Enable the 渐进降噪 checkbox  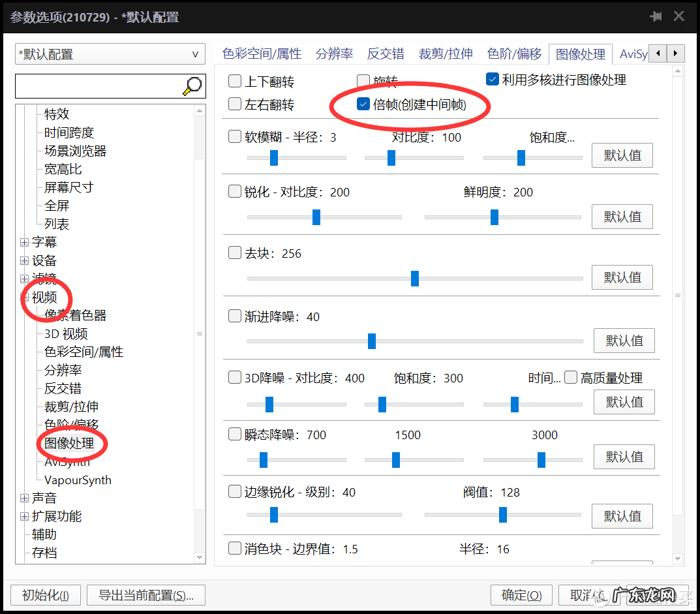click(234, 316)
